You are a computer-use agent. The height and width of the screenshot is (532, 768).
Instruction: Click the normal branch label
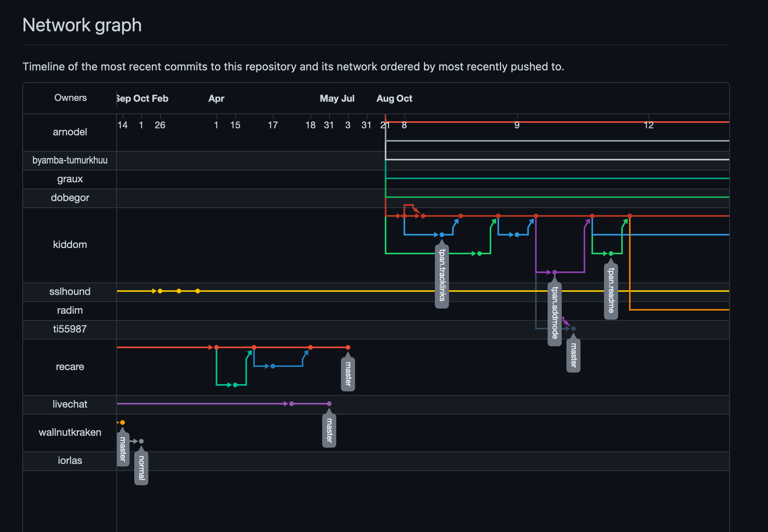(x=141, y=468)
